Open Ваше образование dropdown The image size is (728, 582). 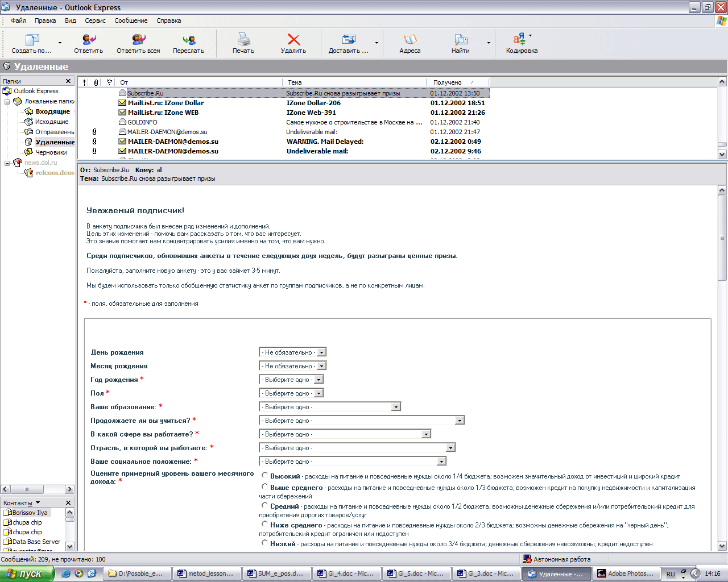(x=330, y=407)
